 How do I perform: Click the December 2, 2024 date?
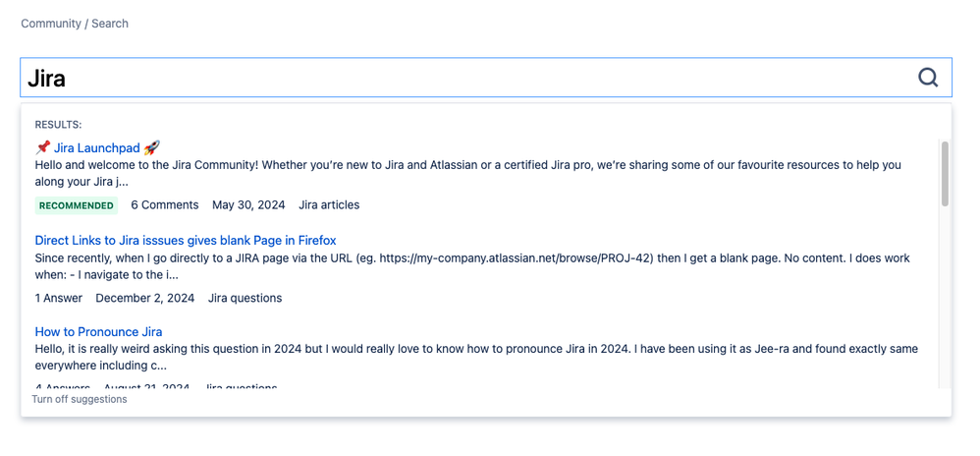click(x=144, y=297)
